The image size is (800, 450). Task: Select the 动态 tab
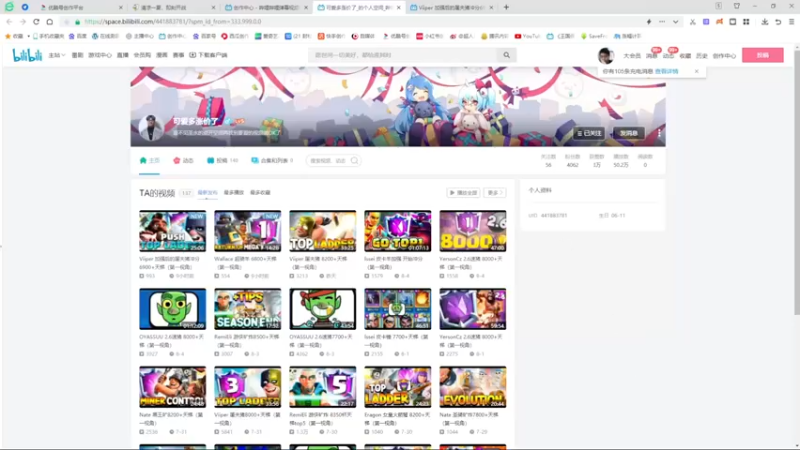[x=183, y=160]
